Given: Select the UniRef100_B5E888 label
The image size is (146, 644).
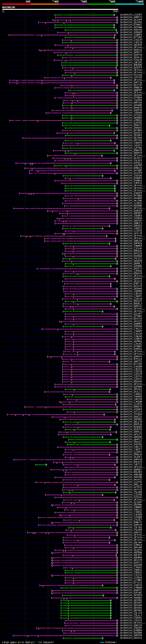Looking at the screenshot, I should 131,65.
